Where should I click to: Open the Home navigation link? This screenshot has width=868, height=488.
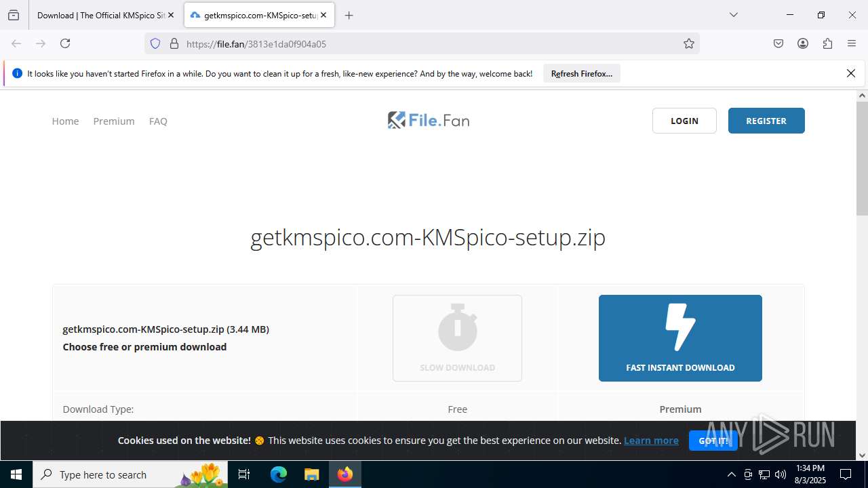click(x=65, y=121)
